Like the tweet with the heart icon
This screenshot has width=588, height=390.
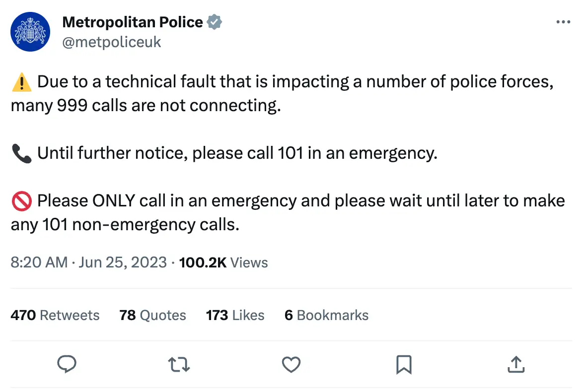click(291, 365)
